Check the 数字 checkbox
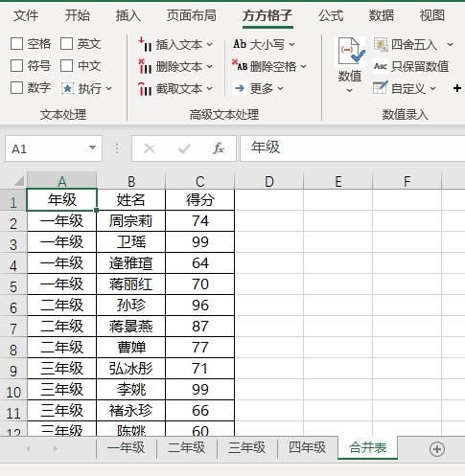 [16, 87]
